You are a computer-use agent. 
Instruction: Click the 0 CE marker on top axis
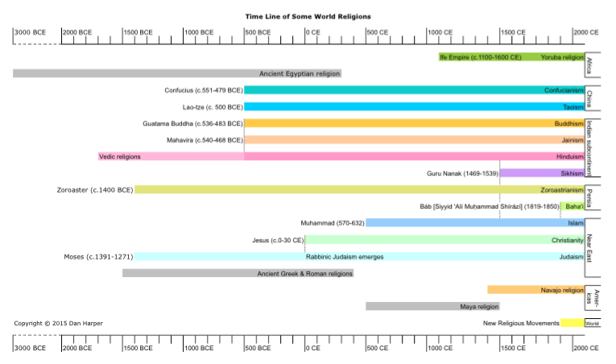pyautogui.click(x=312, y=32)
